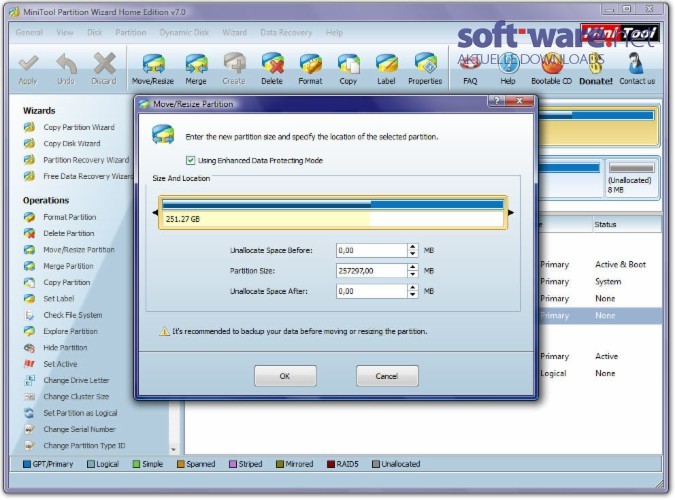Click the right arrow handle of partition bar
The width and height of the screenshot is (675, 500).
point(511,213)
